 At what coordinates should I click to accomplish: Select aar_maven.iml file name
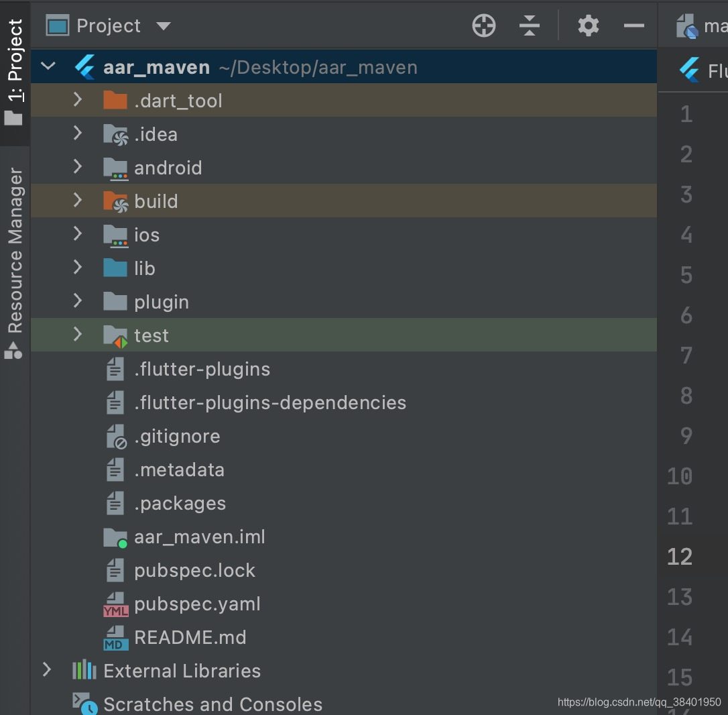click(200, 537)
